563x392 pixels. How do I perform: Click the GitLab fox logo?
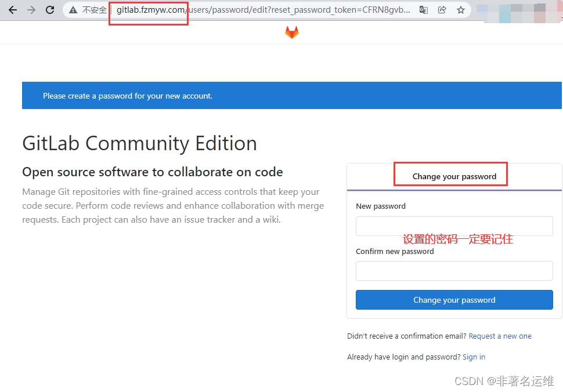(292, 32)
